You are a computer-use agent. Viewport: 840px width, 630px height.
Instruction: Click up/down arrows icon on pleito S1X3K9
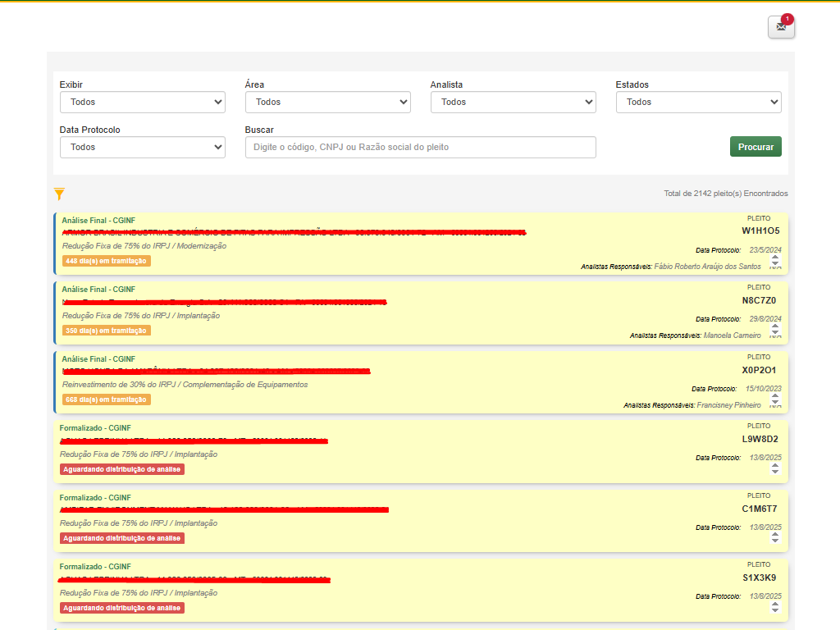775,607
